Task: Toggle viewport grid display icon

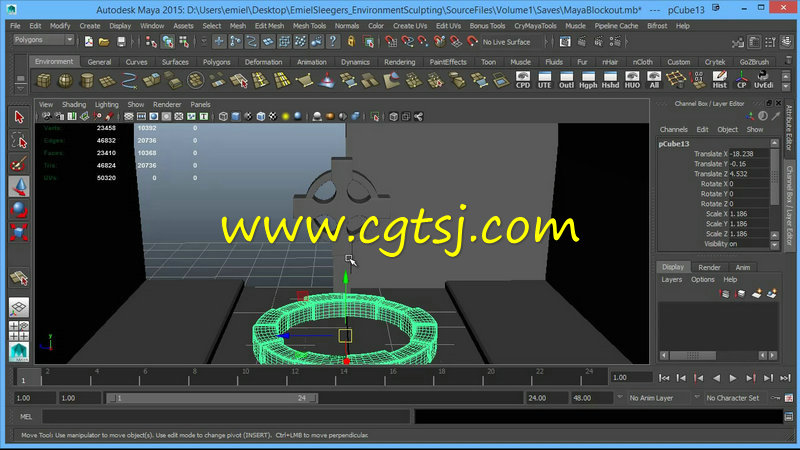Action: tap(129, 117)
